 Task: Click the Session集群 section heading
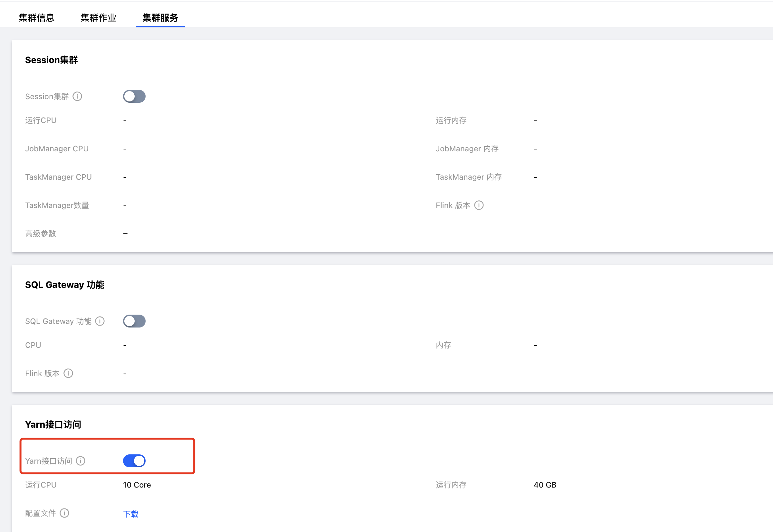tap(51, 60)
